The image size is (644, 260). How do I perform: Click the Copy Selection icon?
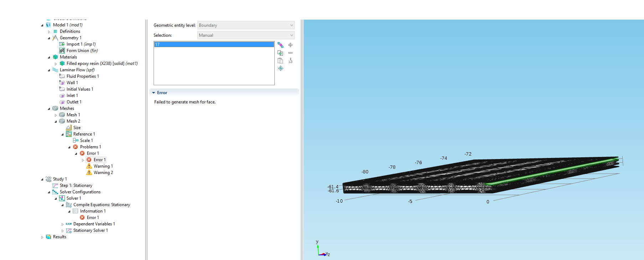[x=280, y=53]
